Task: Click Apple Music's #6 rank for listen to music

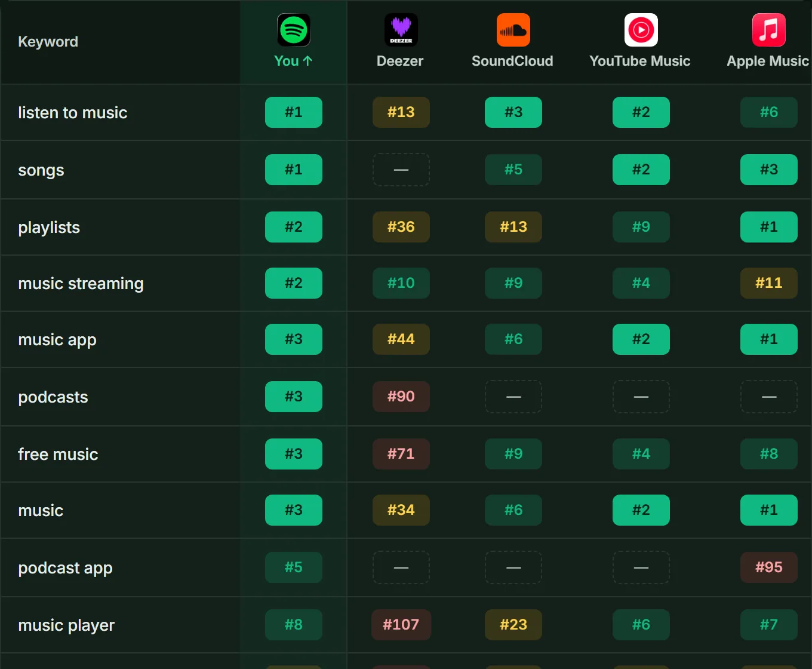Action: tap(769, 112)
